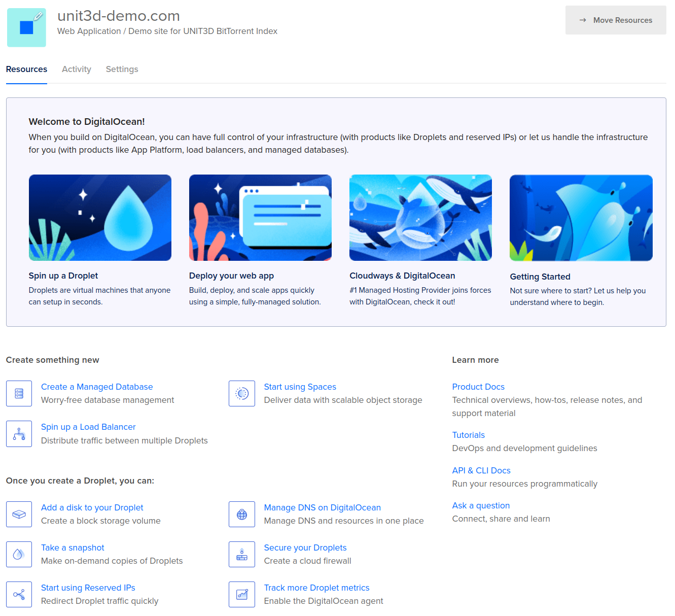
Task: Open Manage DNS on DigitalOcean link
Action: [323, 507]
